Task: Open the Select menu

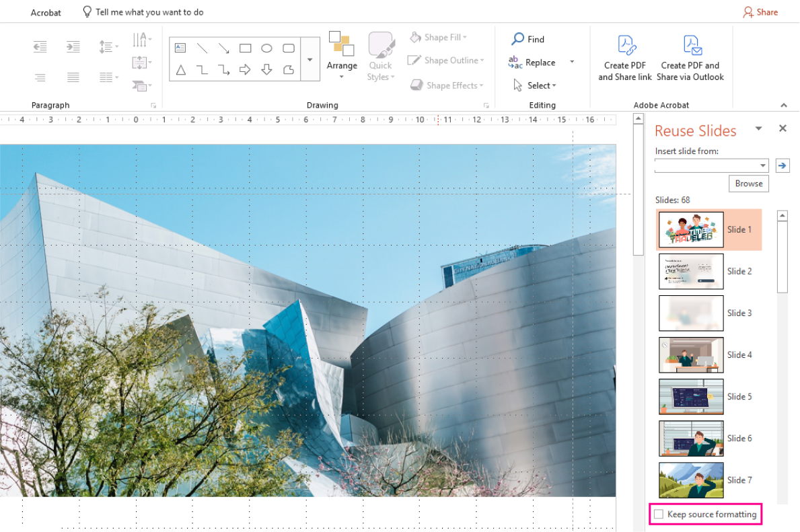Action: point(535,85)
